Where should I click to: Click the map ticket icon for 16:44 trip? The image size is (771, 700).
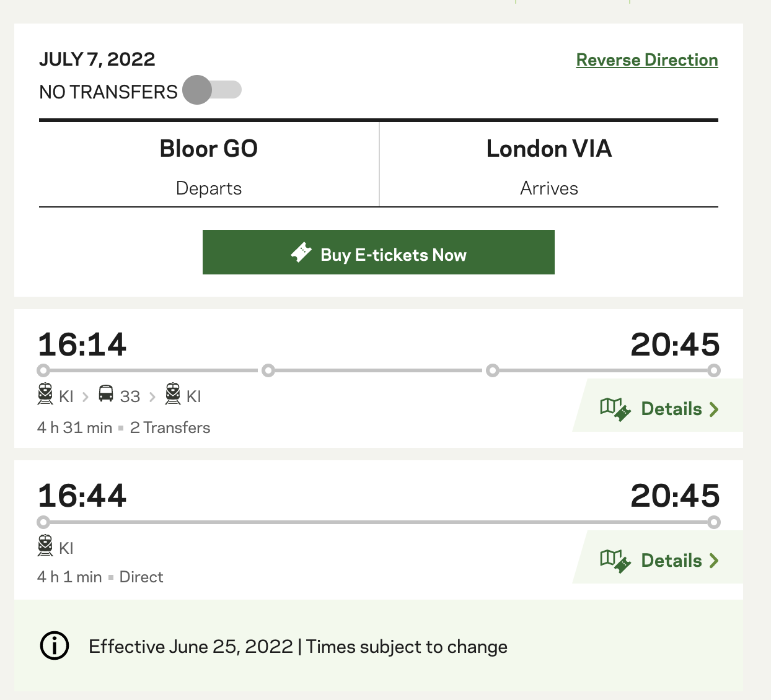pyautogui.click(x=615, y=561)
